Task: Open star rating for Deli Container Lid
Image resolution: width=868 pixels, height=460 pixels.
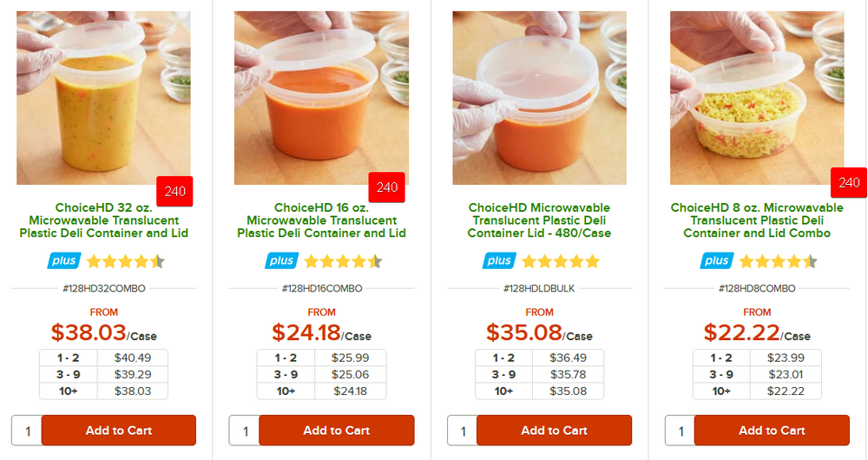Action: 561,260
